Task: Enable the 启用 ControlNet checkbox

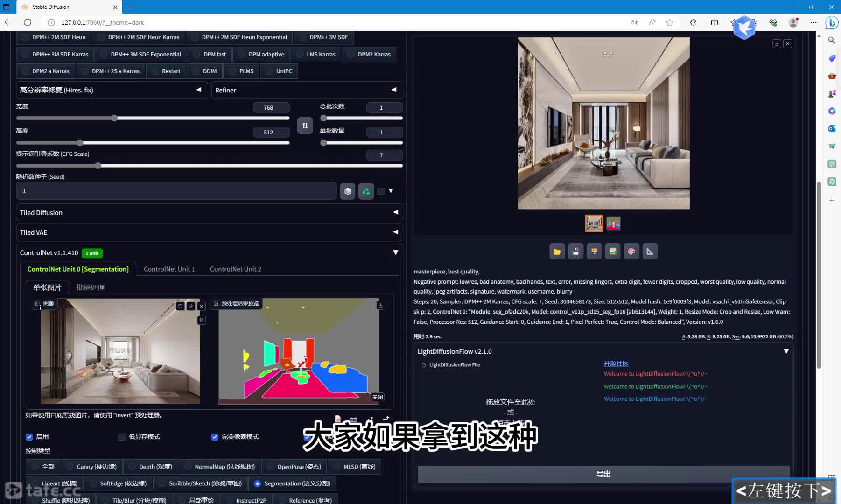Action: pyautogui.click(x=29, y=437)
